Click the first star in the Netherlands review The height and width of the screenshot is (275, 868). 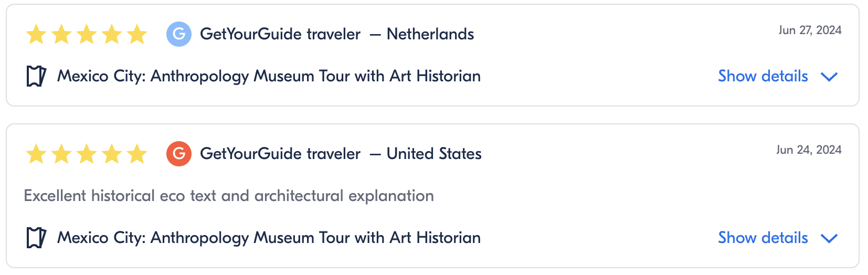coord(36,35)
